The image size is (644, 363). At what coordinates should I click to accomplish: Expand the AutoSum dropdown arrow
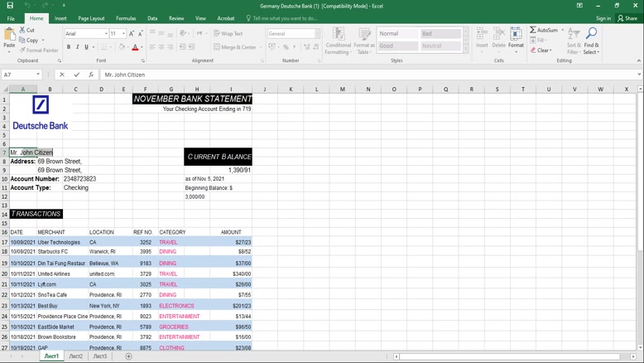tap(562, 30)
